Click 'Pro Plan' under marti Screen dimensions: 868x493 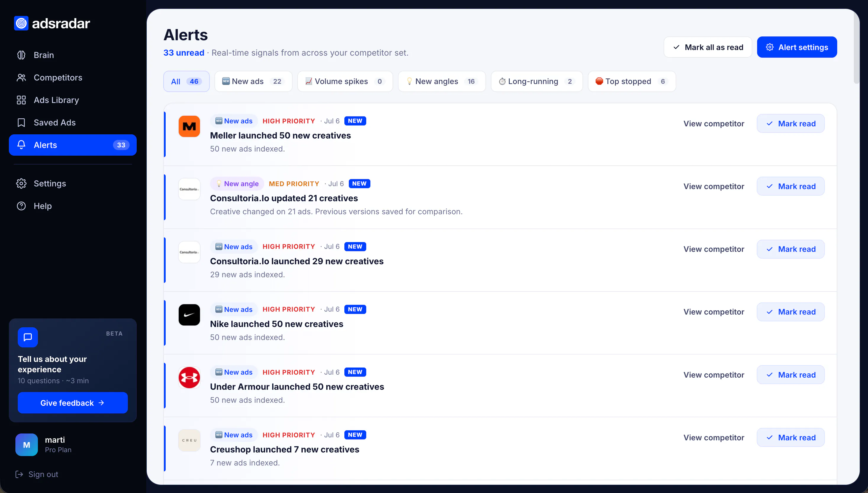[58, 450]
